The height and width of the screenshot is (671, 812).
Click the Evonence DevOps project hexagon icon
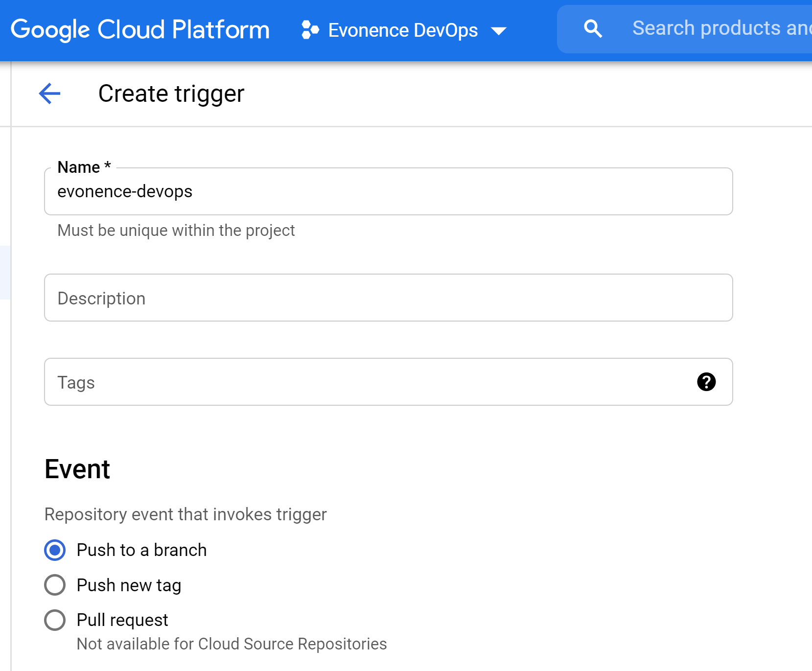point(310,30)
